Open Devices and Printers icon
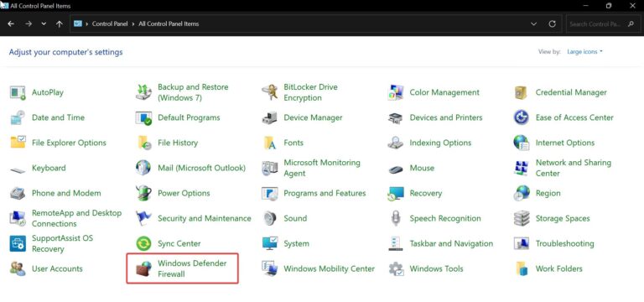 [396, 117]
